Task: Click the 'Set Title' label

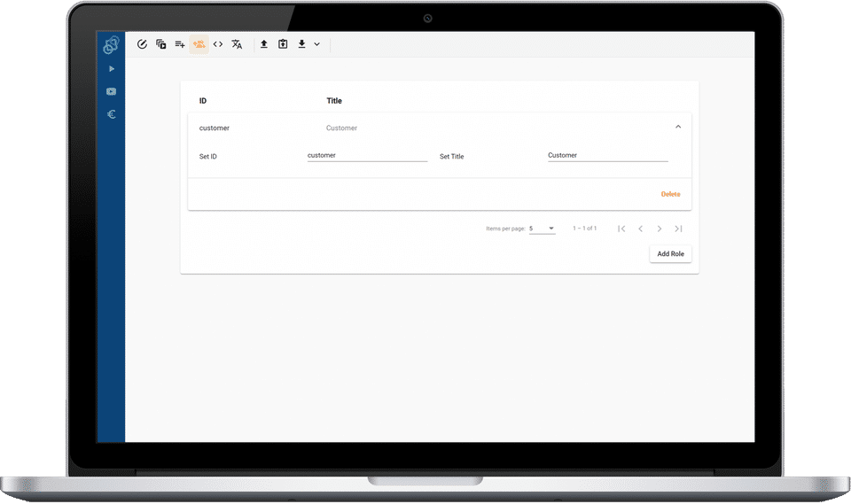Action: point(451,157)
